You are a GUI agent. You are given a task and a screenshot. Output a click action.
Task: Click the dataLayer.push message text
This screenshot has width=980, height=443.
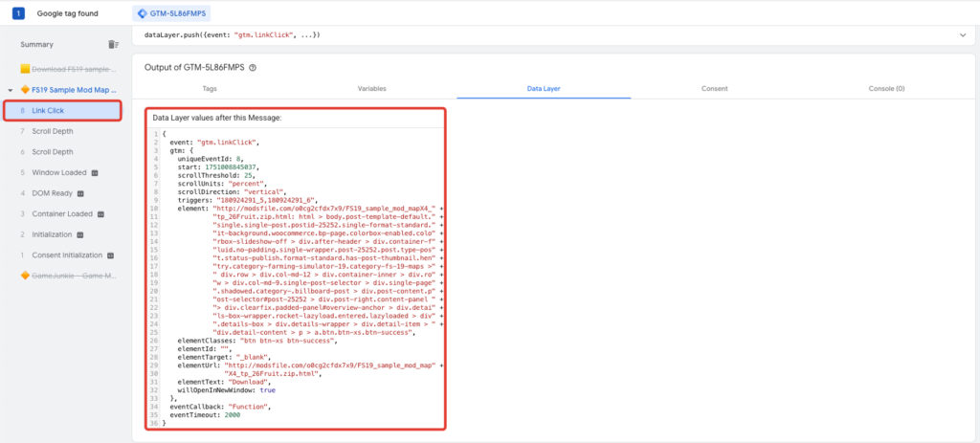click(x=232, y=35)
